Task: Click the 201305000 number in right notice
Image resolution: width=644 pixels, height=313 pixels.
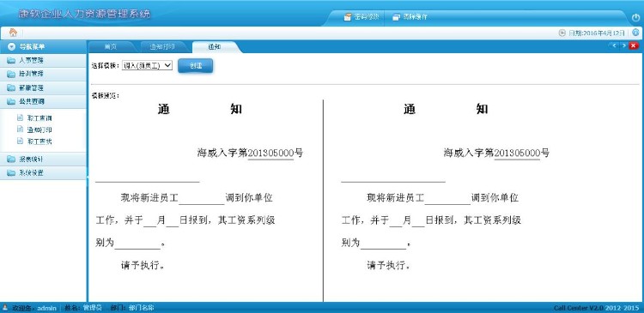Action: 517,153
